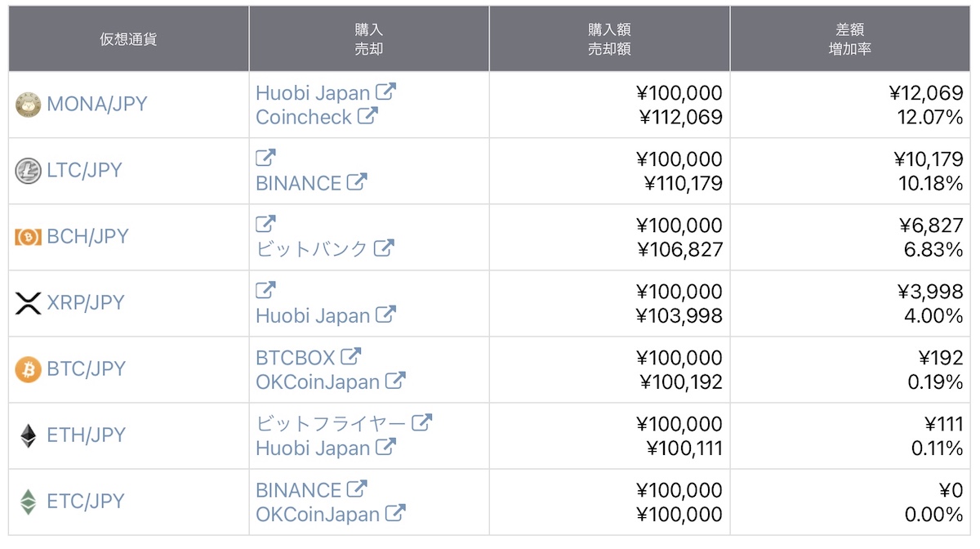
Task: Click the Litecoin coin icon
Action: 28,171
